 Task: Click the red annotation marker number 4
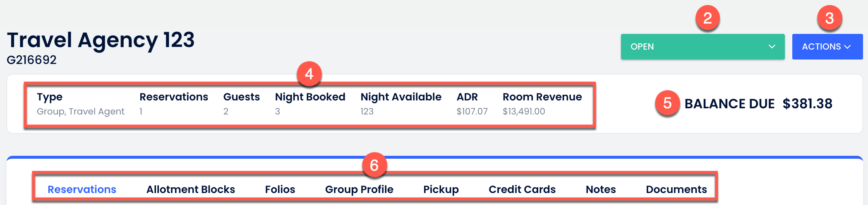(x=309, y=74)
